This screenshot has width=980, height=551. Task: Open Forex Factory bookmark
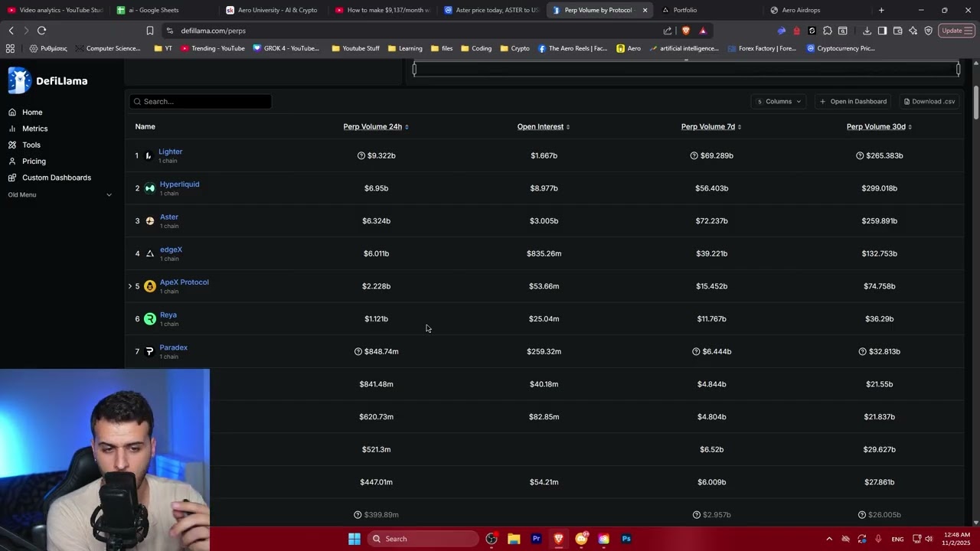tap(762, 48)
